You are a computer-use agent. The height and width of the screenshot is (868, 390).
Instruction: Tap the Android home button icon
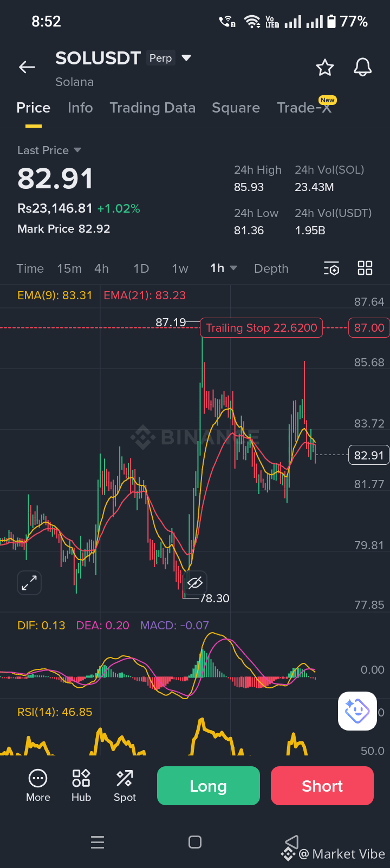[x=195, y=842]
